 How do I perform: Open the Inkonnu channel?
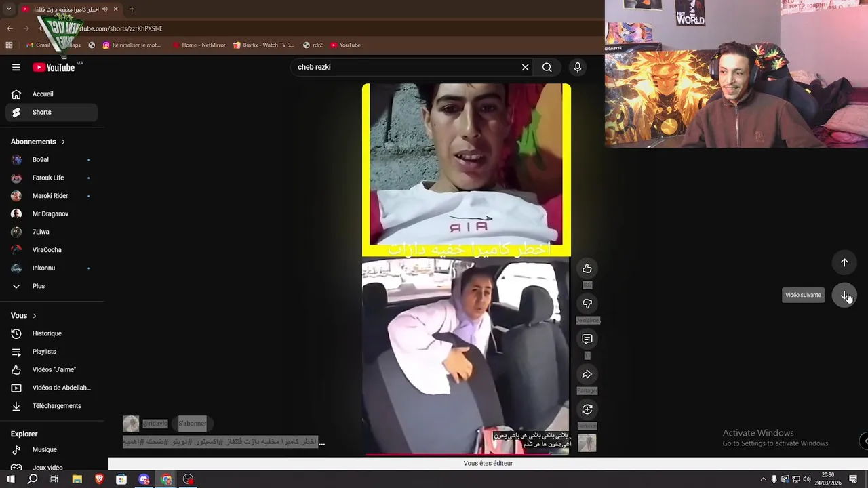(52, 268)
